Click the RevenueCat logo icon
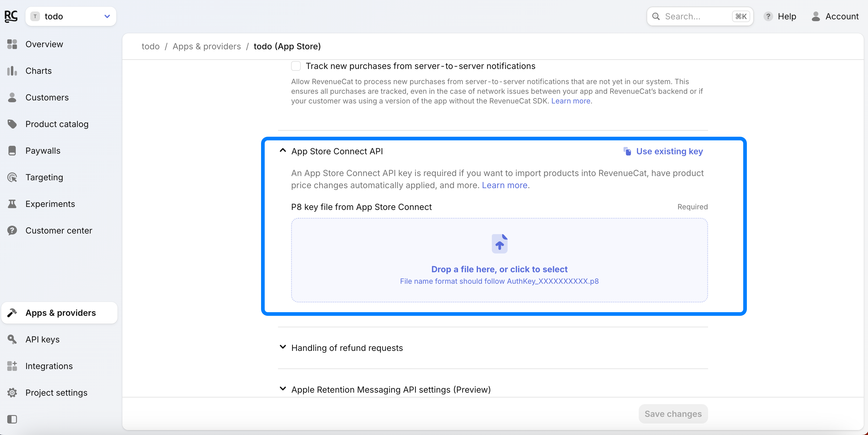Image resolution: width=868 pixels, height=435 pixels. (x=11, y=16)
